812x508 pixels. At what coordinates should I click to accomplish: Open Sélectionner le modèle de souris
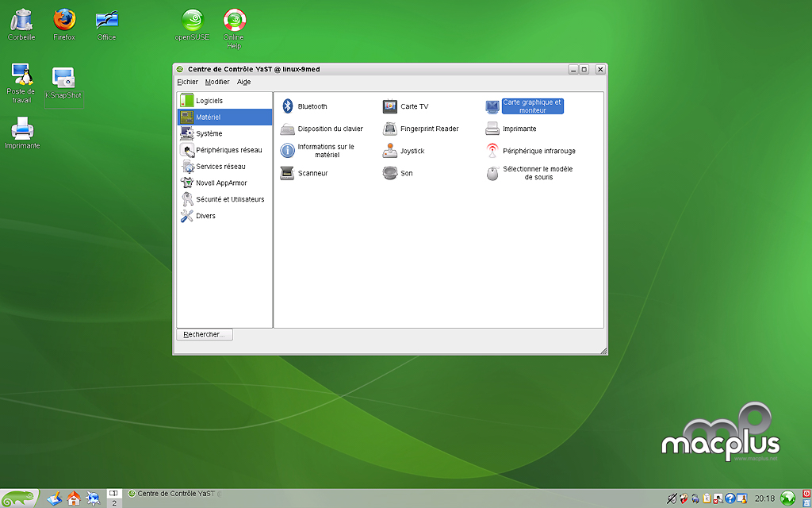point(529,173)
